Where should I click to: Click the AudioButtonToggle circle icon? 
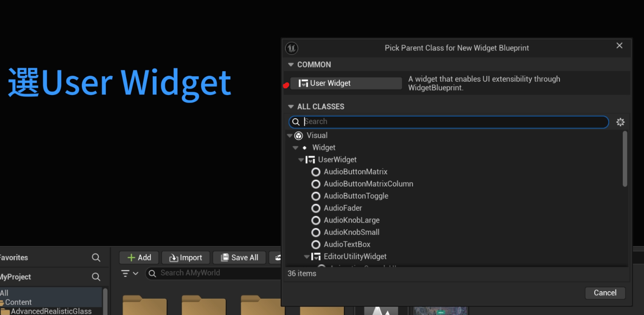point(316,196)
